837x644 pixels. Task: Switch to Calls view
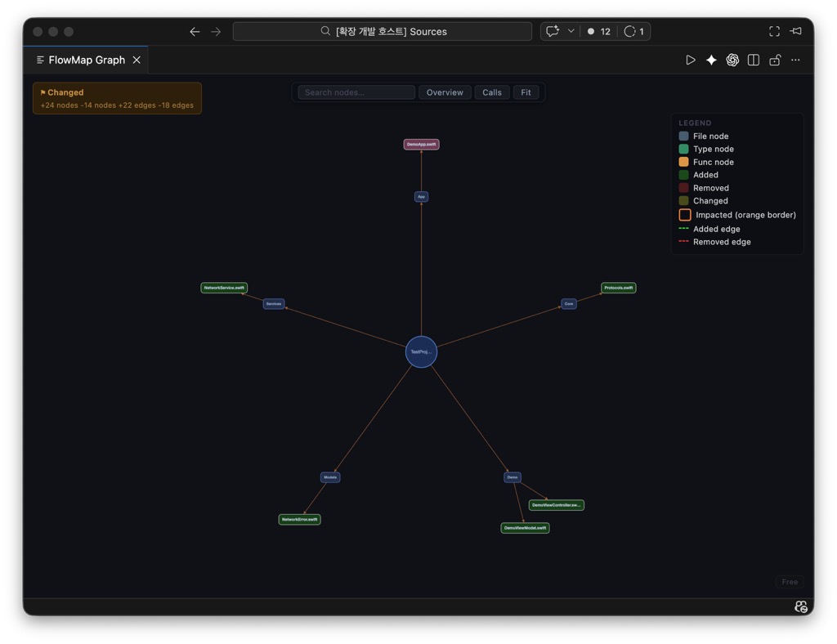click(491, 92)
